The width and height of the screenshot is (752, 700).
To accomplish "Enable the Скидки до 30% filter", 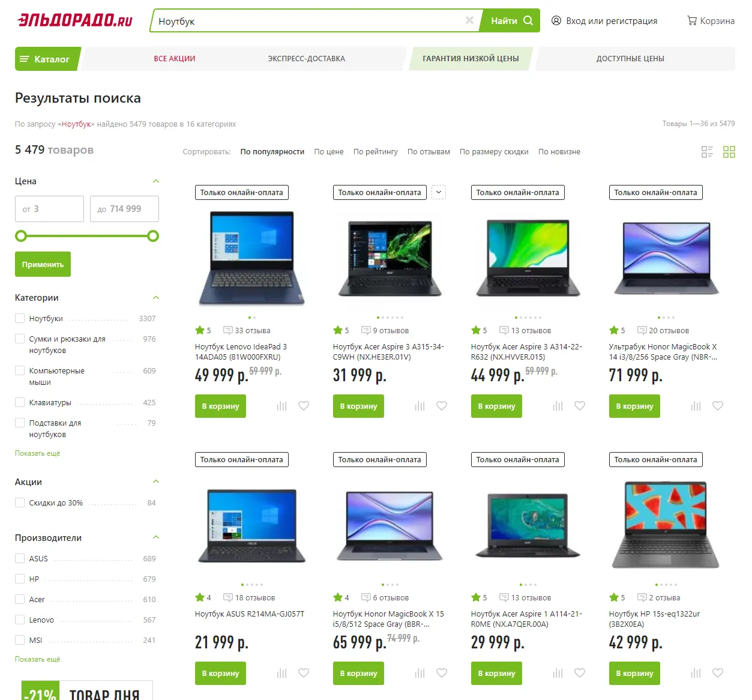I will pos(20,502).
